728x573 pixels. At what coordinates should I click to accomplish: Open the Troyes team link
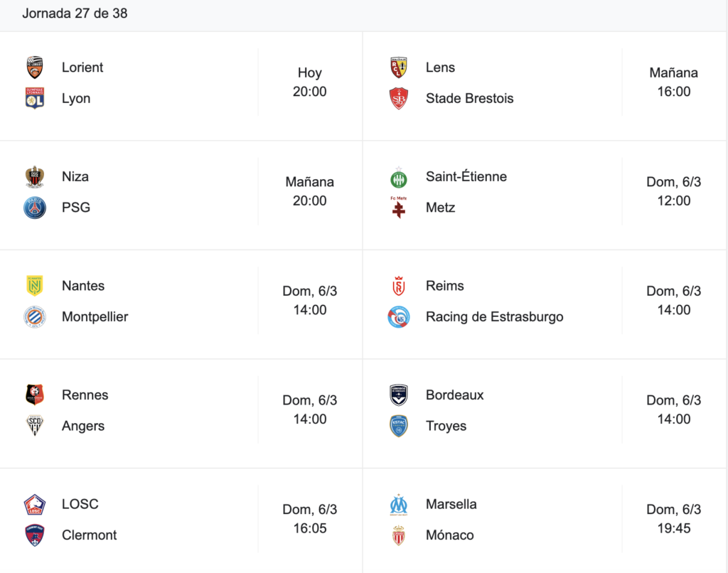click(446, 426)
